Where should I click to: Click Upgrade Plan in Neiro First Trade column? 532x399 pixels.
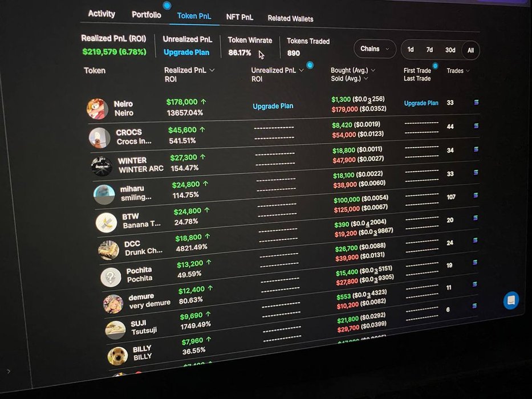[x=421, y=103]
